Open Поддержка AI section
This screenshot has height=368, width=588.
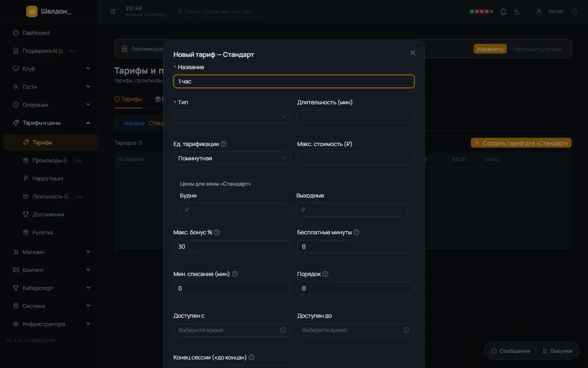pos(49,51)
